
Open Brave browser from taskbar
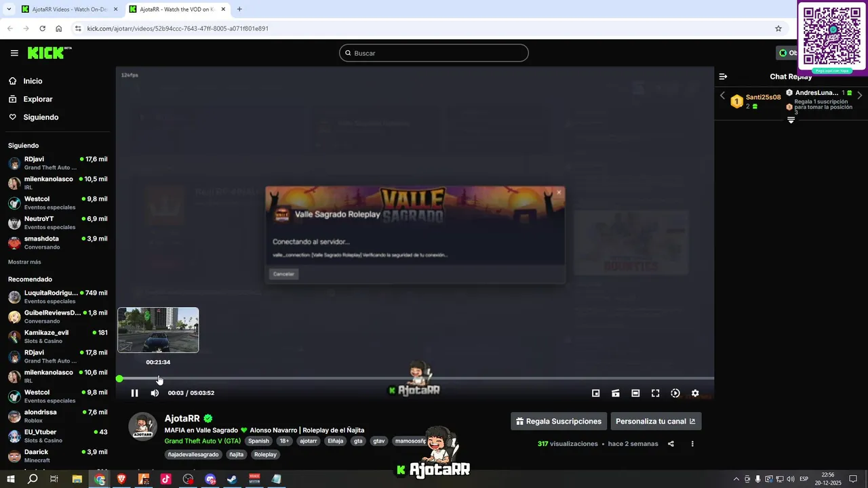click(x=121, y=479)
